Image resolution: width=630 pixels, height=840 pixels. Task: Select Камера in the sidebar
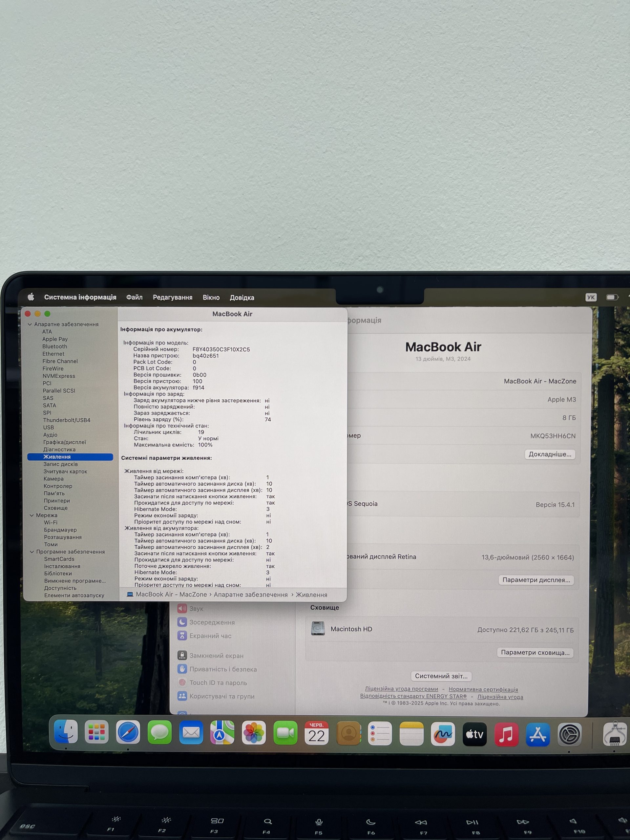tap(53, 479)
